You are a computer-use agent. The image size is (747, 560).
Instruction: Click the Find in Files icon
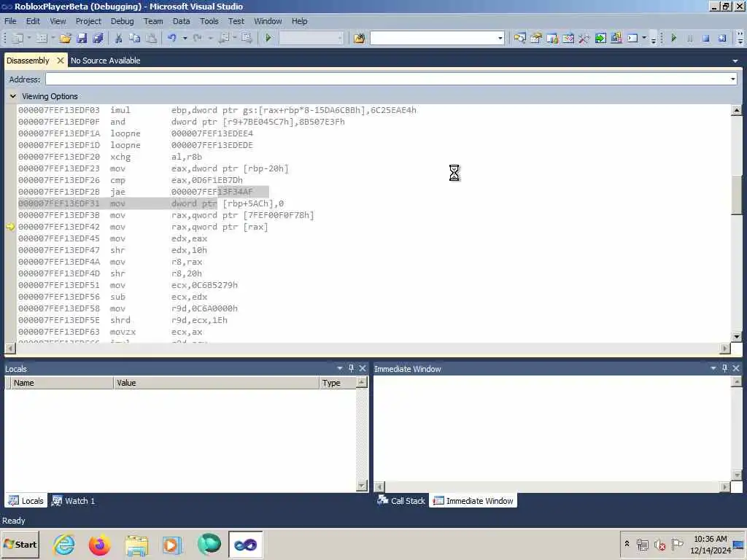point(359,38)
